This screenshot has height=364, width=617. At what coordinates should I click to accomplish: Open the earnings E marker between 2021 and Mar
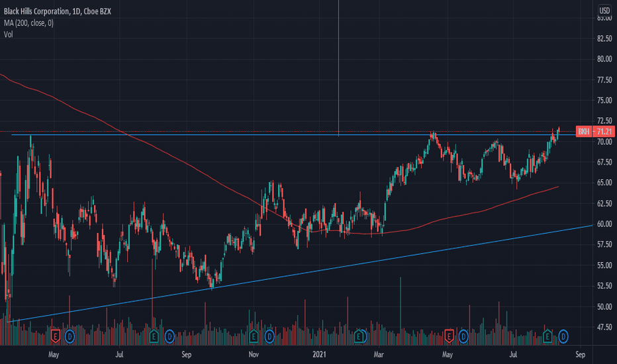click(358, 336)
